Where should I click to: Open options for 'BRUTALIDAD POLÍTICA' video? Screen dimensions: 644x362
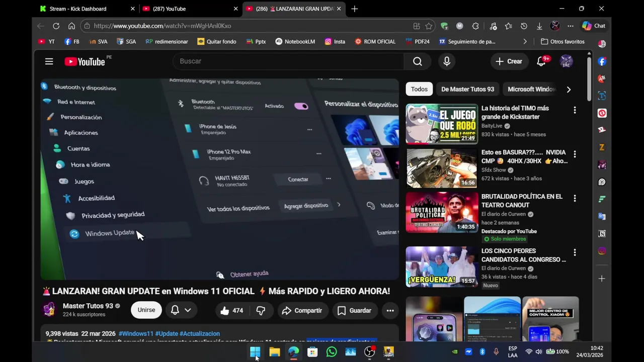coord(575,199)
